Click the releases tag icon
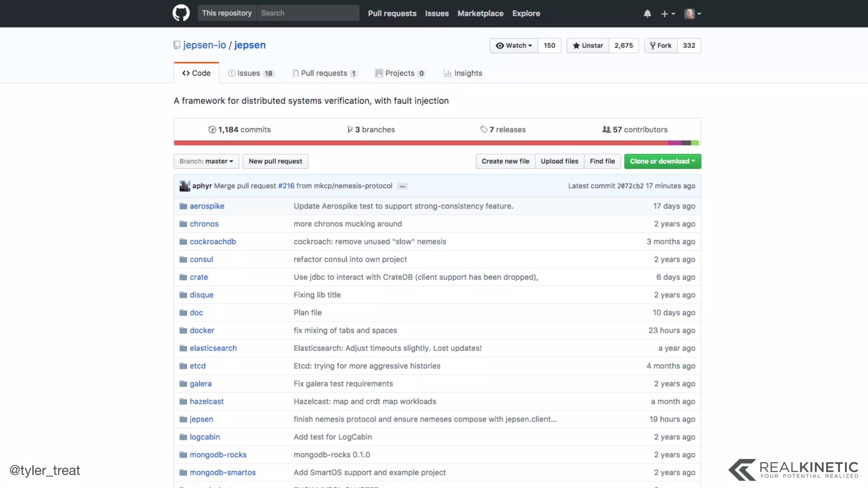Viewport: 868px width, 488px height. [x=484, y=130]
